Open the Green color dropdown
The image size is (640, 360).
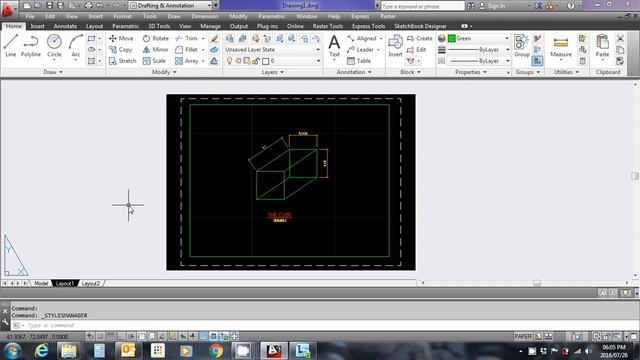pyautogui.click(x=478, y=38)
